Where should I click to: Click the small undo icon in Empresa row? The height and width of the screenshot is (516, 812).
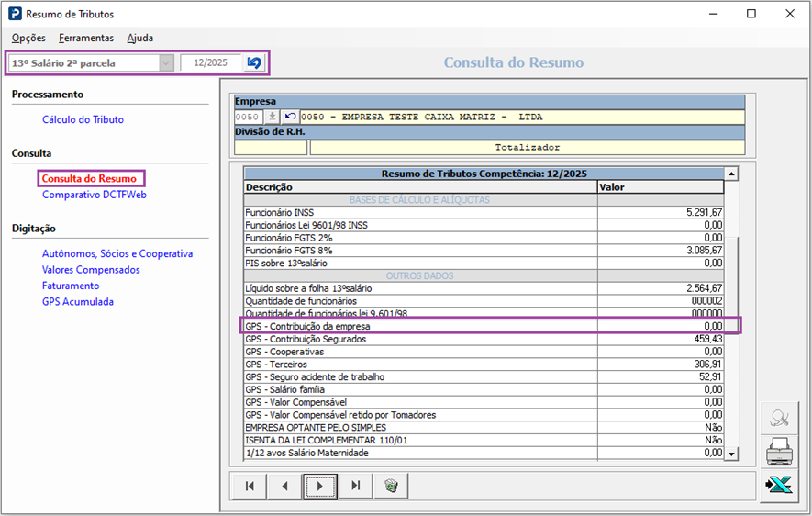point(290,117)
